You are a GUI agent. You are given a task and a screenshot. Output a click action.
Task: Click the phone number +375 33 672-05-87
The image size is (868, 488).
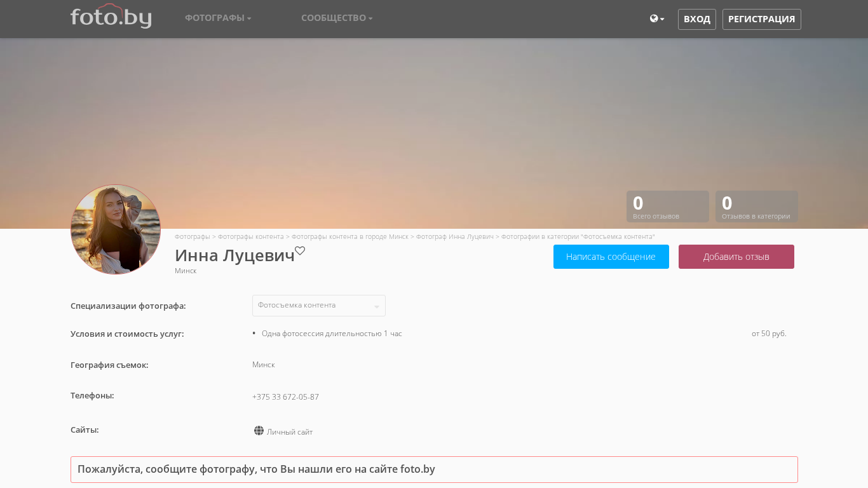pos(285,397)
